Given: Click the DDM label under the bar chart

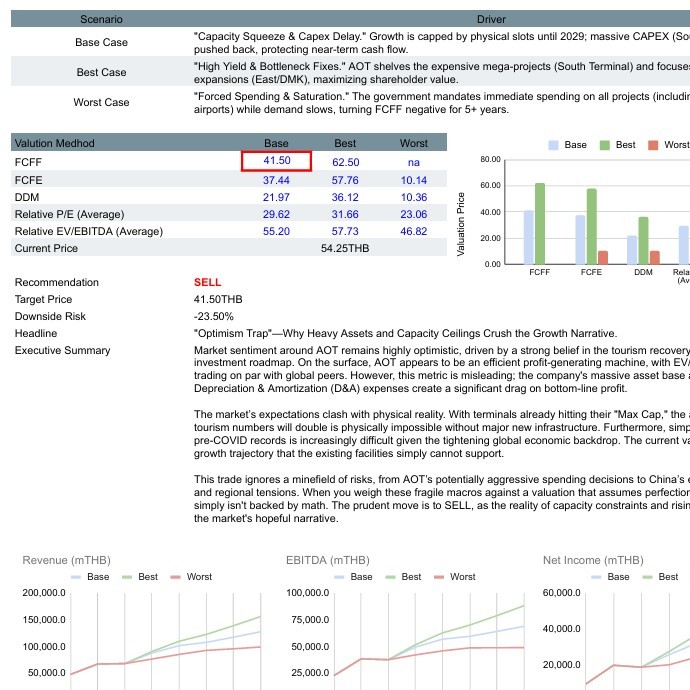Looking at the screenshot, I should [643, 272].
